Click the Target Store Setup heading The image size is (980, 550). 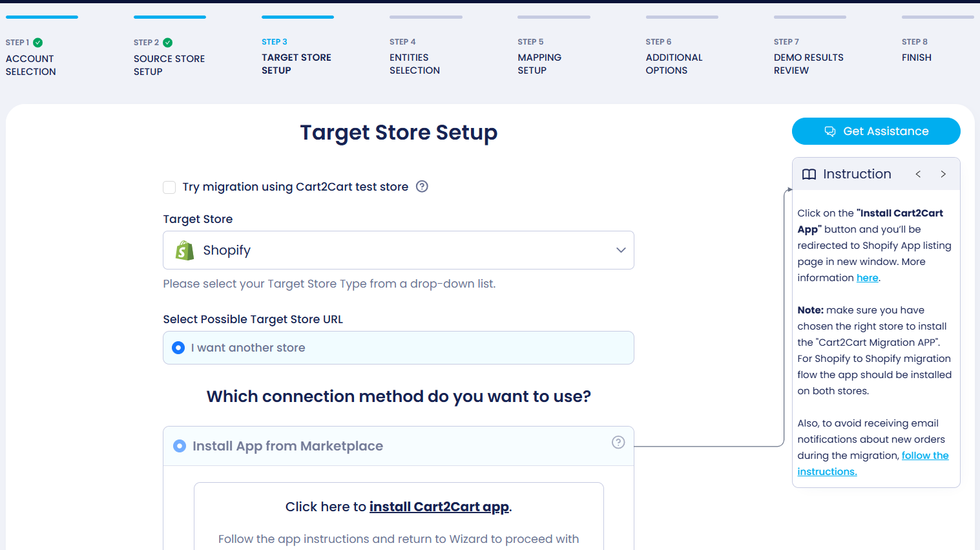(399, 132)
